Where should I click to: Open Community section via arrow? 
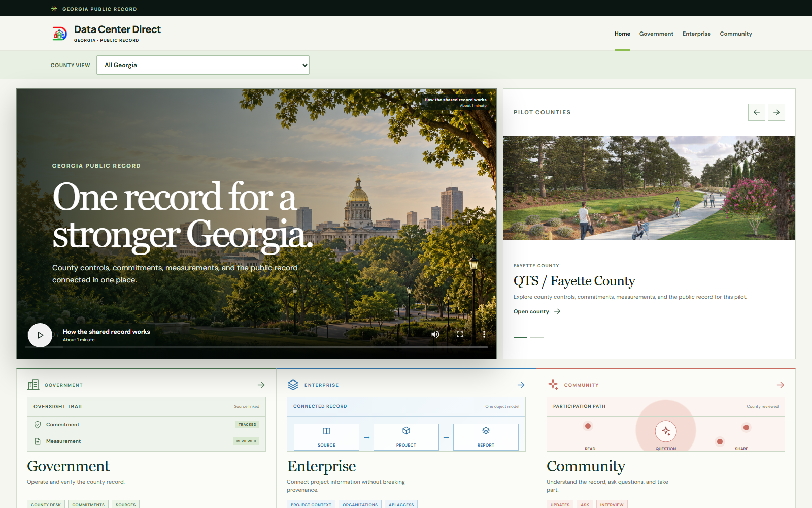[x=781, y=385]
